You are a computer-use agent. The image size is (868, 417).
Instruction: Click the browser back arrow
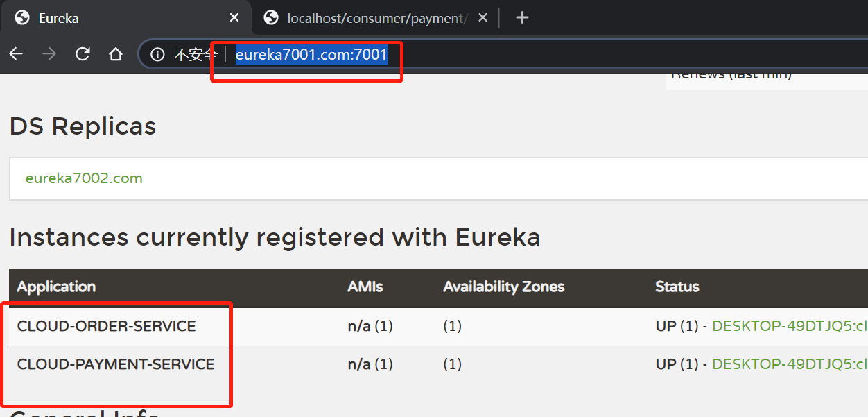pyautogui.click(x=16, y=54)
